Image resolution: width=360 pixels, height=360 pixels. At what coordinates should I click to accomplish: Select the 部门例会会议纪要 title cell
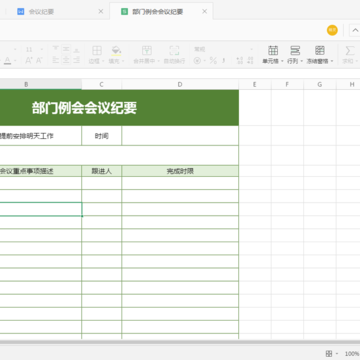(x=119, y=108)
